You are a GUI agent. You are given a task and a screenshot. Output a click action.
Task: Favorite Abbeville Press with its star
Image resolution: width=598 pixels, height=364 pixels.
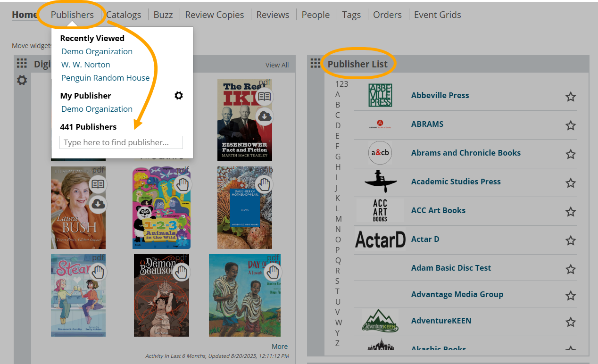coord(571,97)
